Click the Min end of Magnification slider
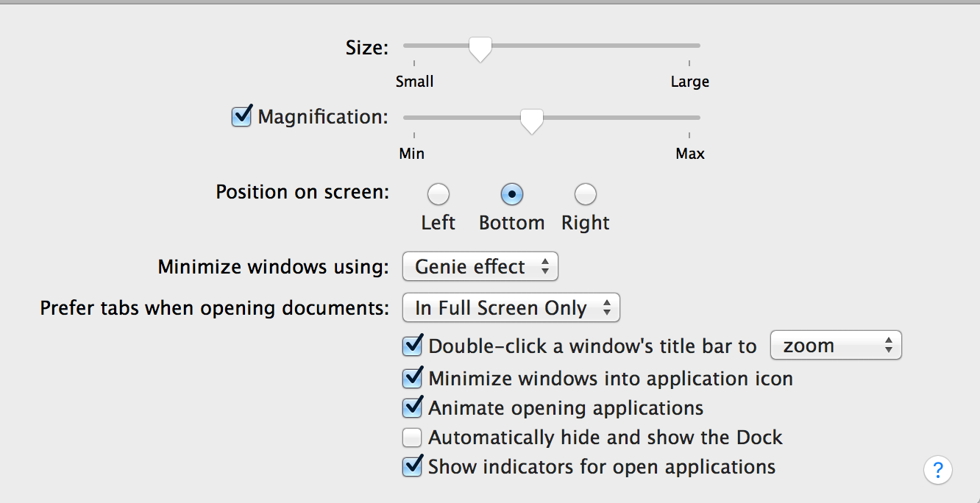The image size is (980, 503). tap(414, 118)
